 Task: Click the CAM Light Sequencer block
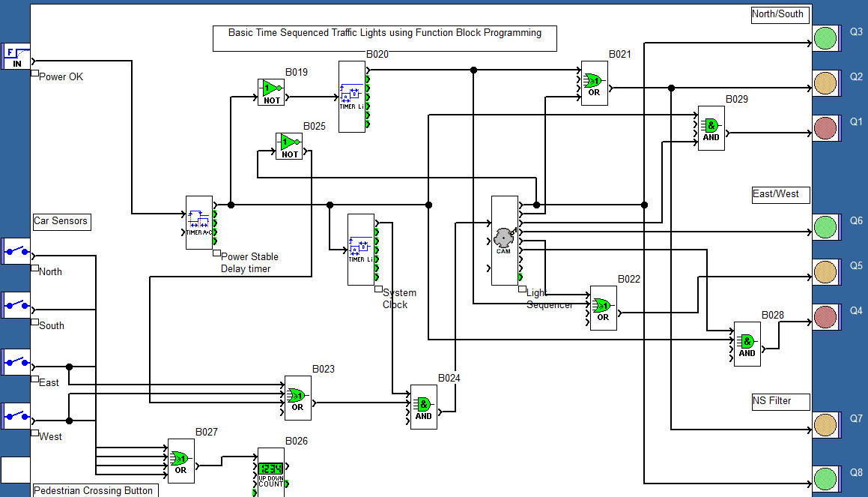pyautogui.click(x=505, y=238)
